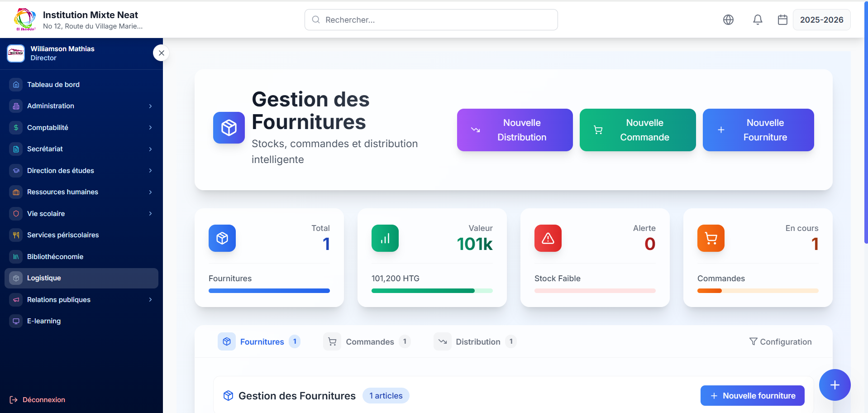
Task: Open the calendar icon in header
Action: (x=782, y=19)
